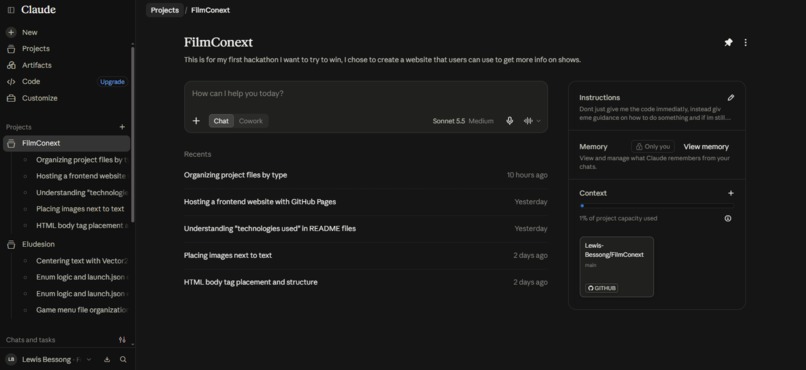Open the Lewis-Bessong/FilmConext repository card
This screenshot has height=370, width=806.
pyautogui.click(x=616, y=267)
